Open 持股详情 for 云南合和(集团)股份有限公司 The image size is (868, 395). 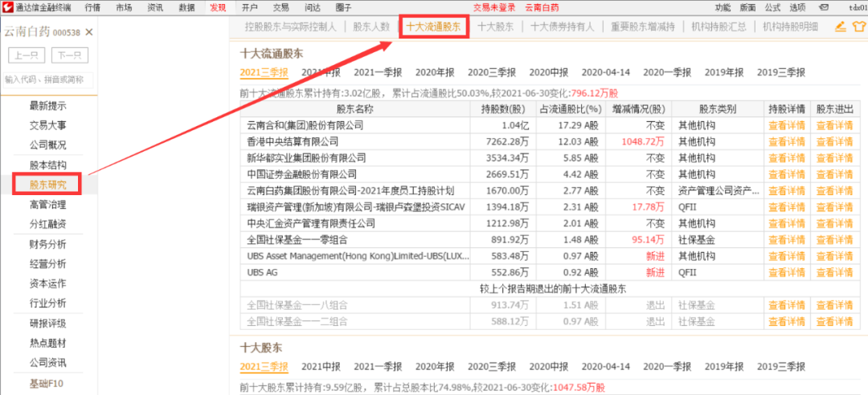coord(787,125)
